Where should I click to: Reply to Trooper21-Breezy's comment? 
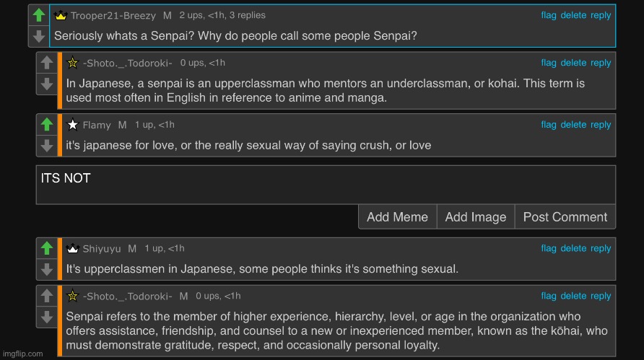click(x=601, y=15)
